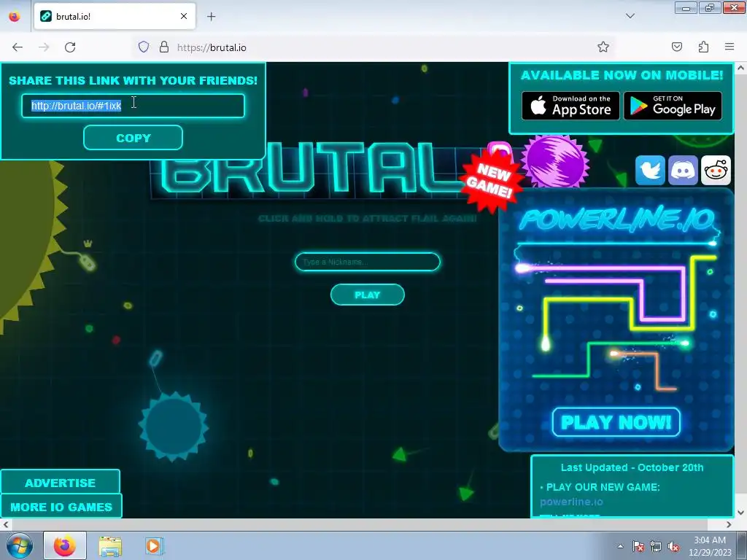Click the page vertical scrollbar up arrow
The image size is (747, 560).
pos(740,68)
